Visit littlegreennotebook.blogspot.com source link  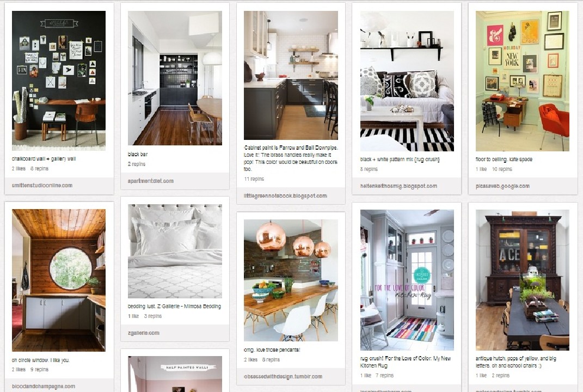286,195
